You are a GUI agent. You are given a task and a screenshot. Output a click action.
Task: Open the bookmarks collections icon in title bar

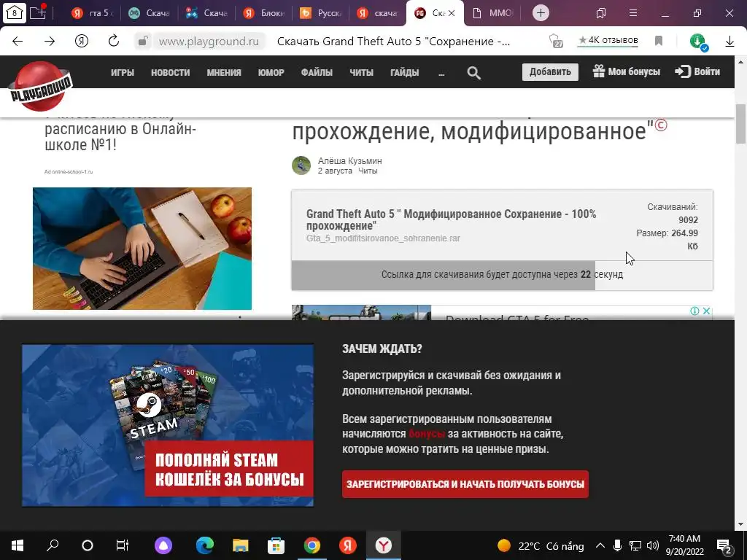pyautogui.click(x=601, y=13)
